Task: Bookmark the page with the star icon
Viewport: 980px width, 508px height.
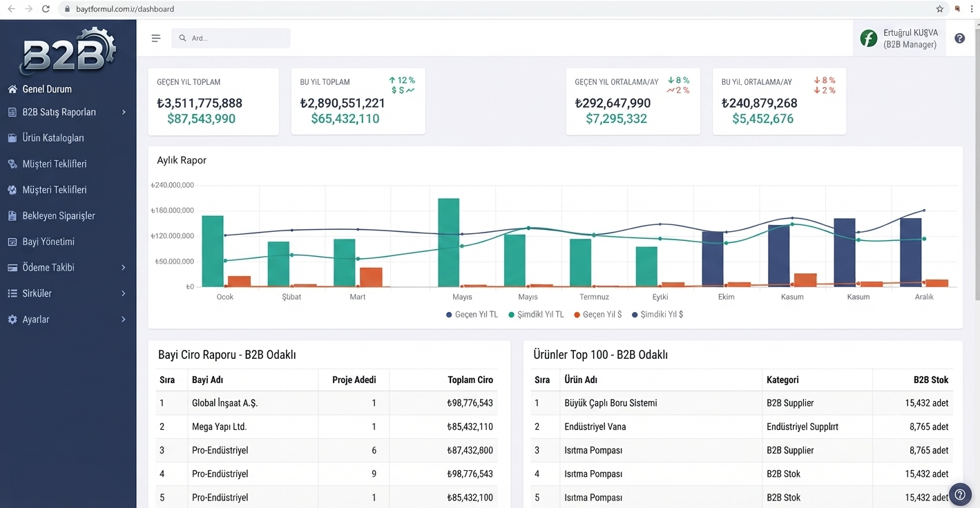Action: (940, 9)
